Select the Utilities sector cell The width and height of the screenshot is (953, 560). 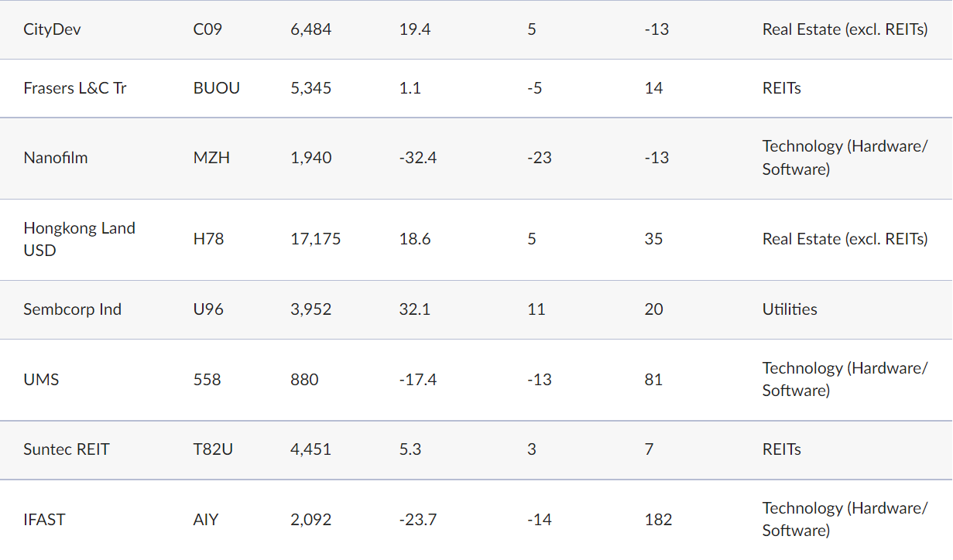[x=790, y=309]
